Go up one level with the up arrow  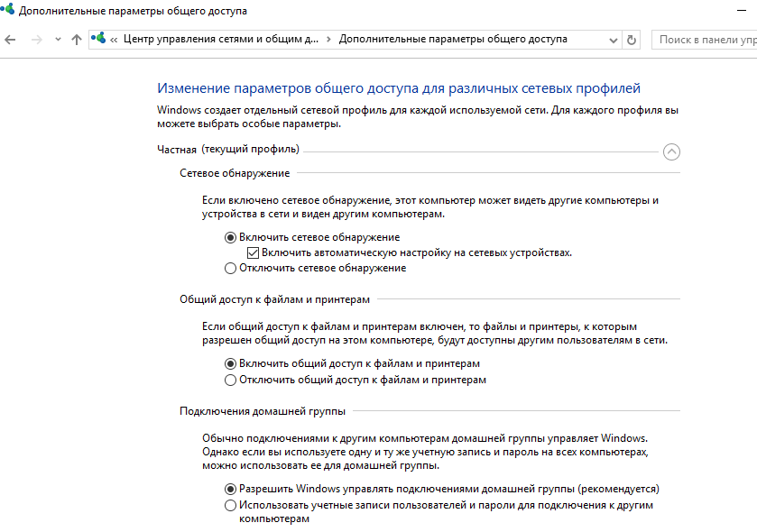click(x=77, y=40)
